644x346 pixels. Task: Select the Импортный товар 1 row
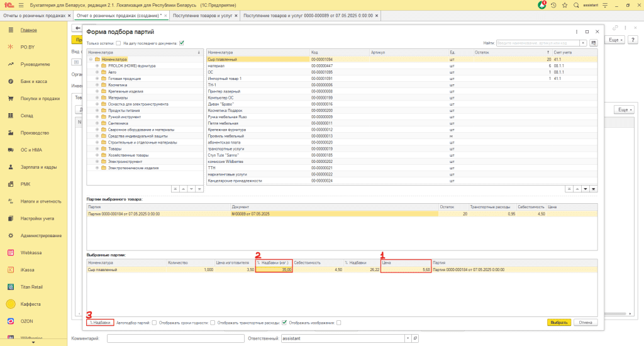tap(402, 79)
